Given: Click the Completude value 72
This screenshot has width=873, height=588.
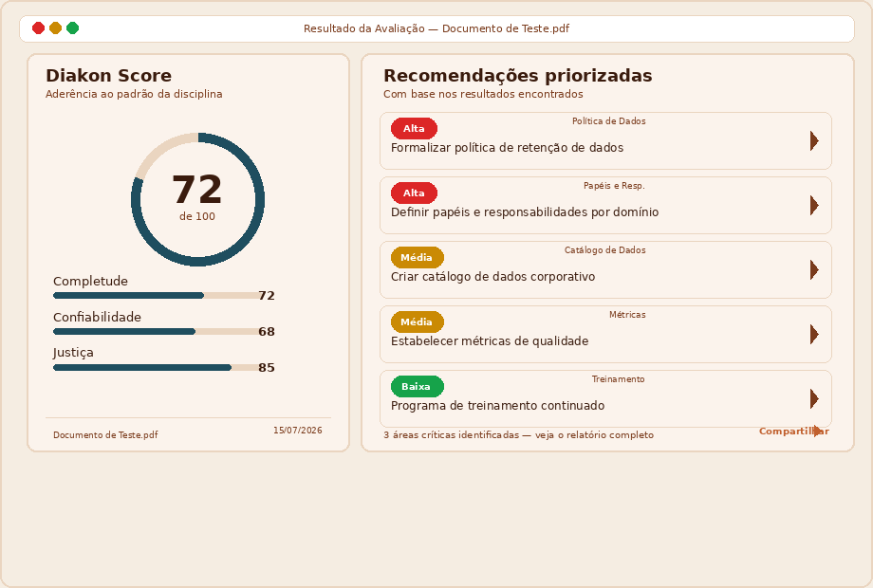Looking at the screenshot, I should tap(267, 296).
